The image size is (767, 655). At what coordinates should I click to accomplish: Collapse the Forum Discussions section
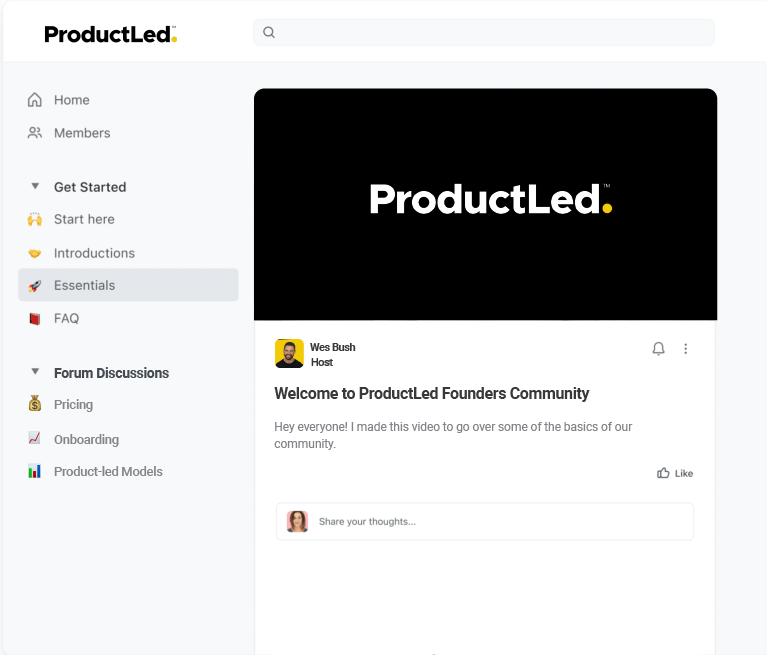[35, 372]
